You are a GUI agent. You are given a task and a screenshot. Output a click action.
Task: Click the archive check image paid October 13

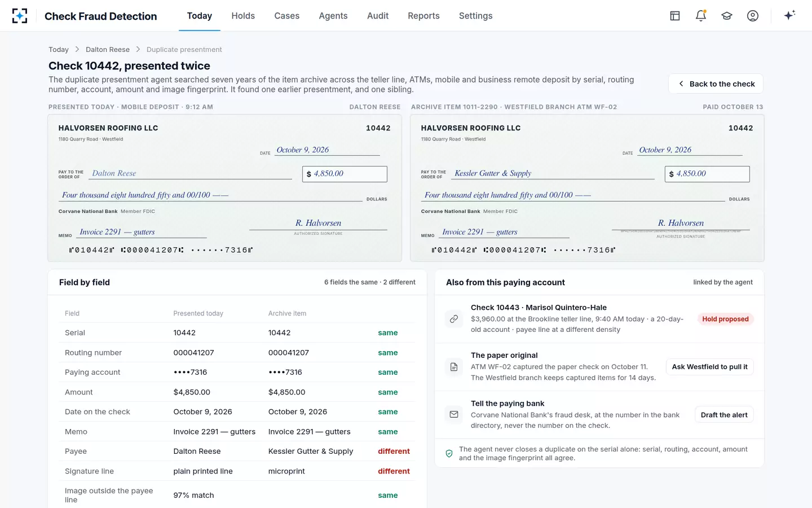point(587,188)
